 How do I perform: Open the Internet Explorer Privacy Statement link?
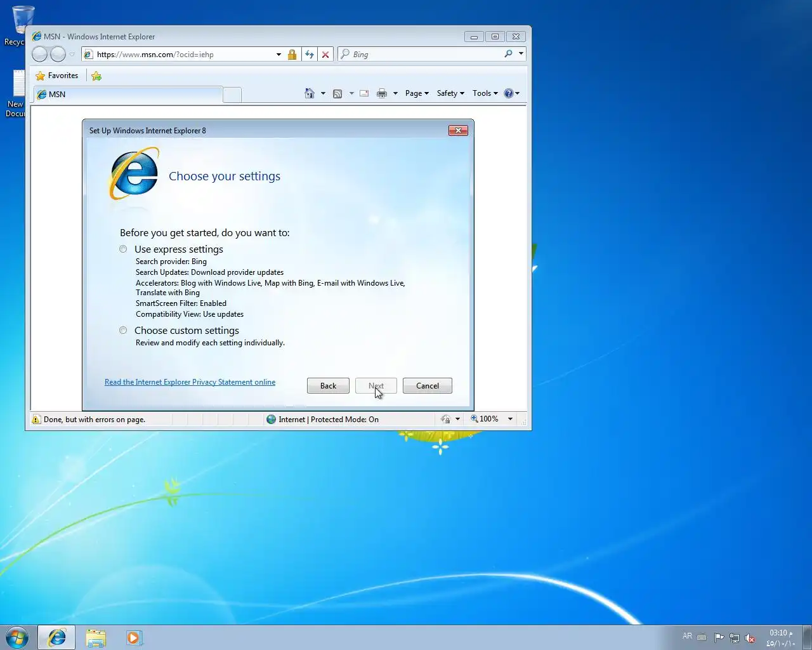click(x=190, y=382)
